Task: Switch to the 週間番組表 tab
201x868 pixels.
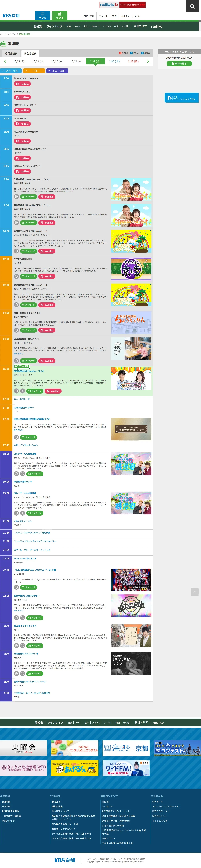Action: [11, 53]
